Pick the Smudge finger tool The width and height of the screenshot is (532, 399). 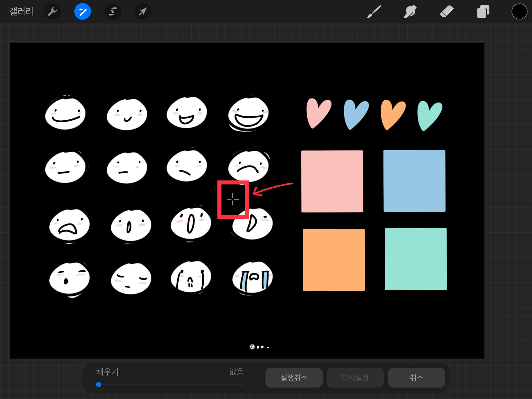click(x=410, y=11)
